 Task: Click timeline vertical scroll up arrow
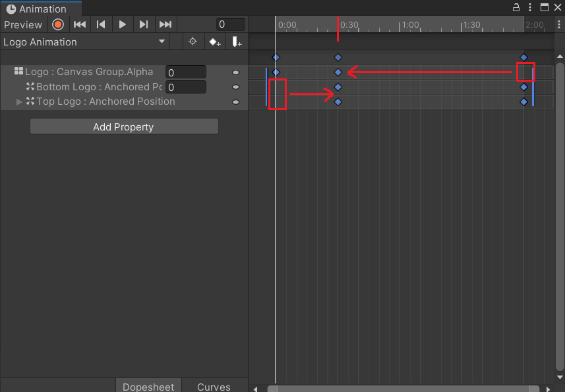coord(560,56)
